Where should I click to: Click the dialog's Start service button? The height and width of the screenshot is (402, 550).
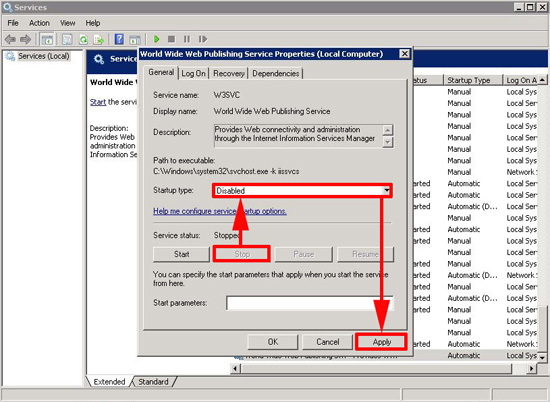[181, 254]
